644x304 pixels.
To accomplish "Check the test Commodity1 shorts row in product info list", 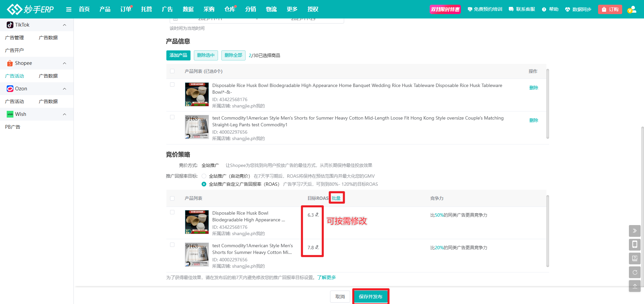I will point(172,117).
